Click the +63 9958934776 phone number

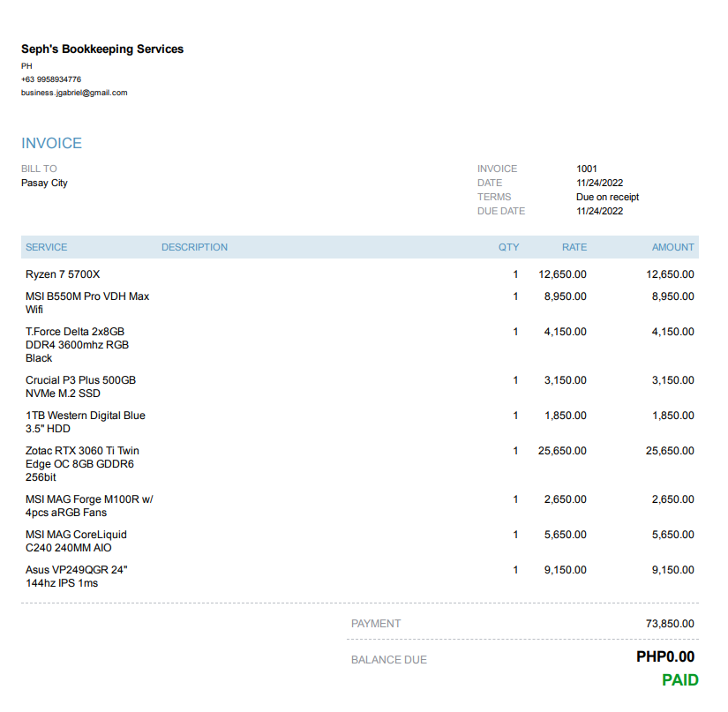(51, 79)
